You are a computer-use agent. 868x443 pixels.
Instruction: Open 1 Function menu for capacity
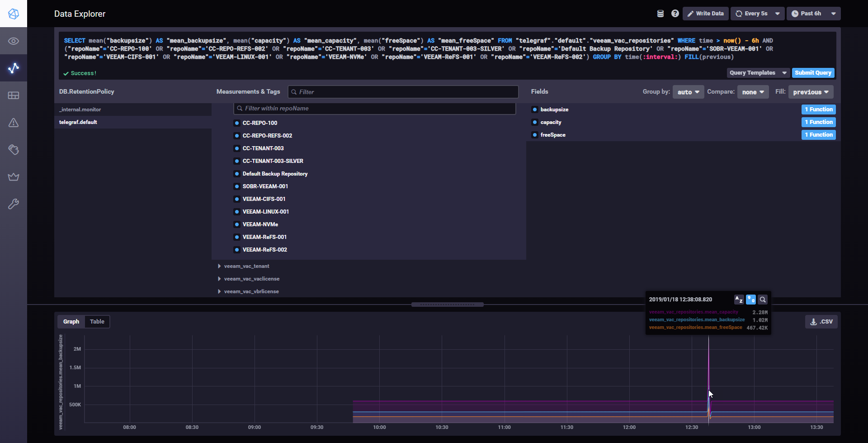pos(818,122)
